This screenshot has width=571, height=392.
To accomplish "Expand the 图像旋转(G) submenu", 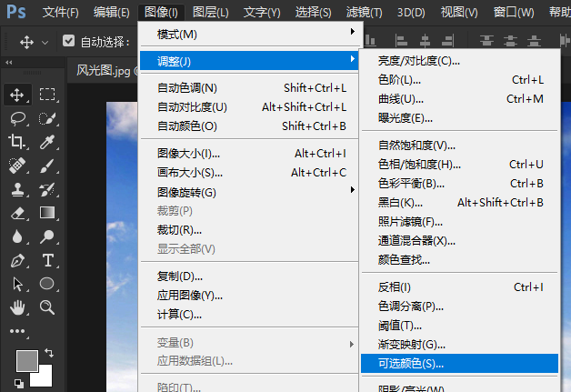I will [x=249, y=192].
